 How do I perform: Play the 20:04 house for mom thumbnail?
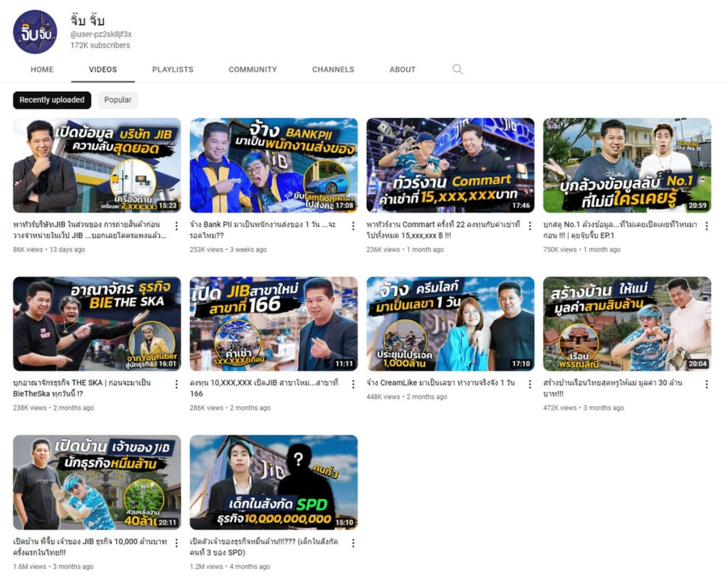pyautogui.click(x=627, y=324)
